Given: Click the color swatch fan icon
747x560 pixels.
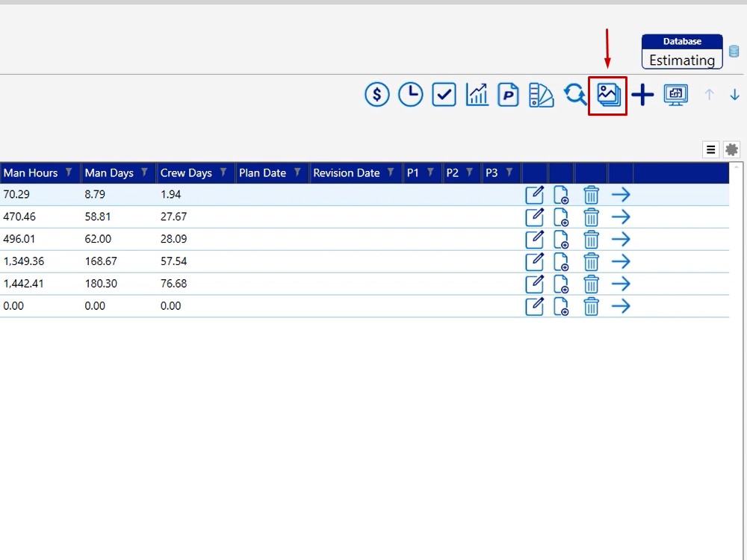Looking at the screenshot, I should (x=541, y=95).
